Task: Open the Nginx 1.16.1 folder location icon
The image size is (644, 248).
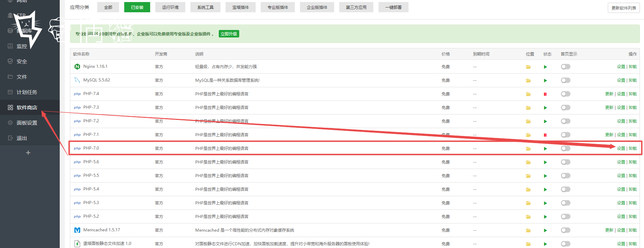Action: pyautogui.click(x=528, y=67)
